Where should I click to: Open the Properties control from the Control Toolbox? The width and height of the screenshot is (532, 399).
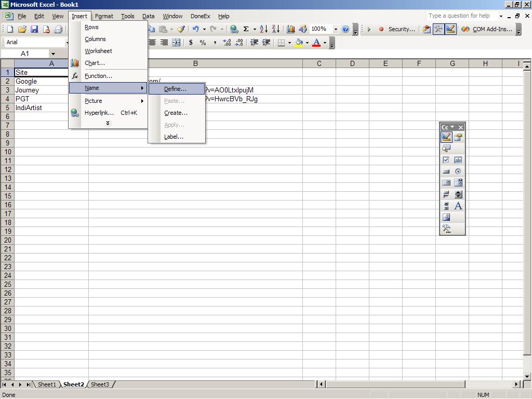(458, 137)
